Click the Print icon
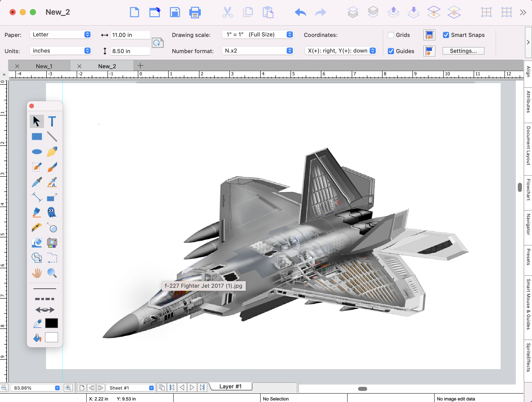This screenshot has width=532, height=402. pos(195,12)
